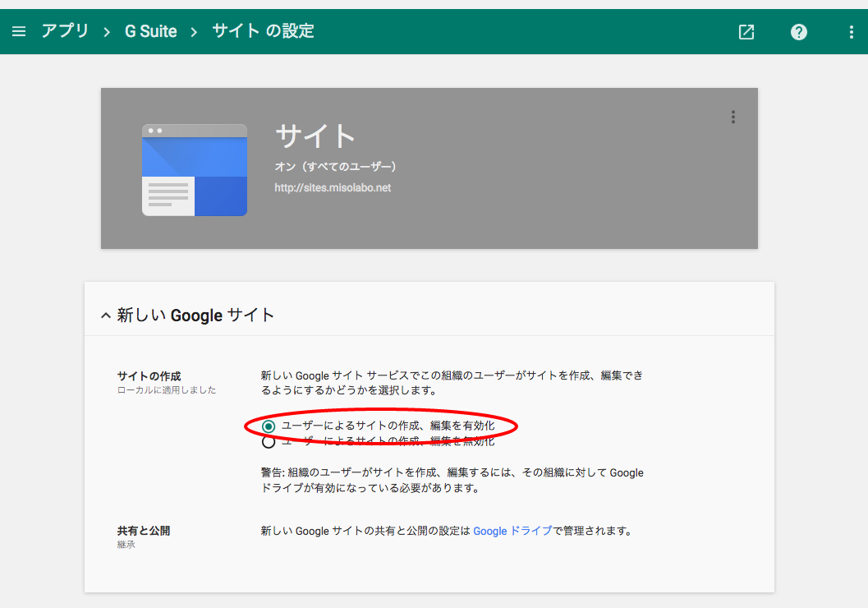This screenshot has width=868, height=608.
Task: Select the 編集を無効化 radio button
Action: (x=269, y=442)
